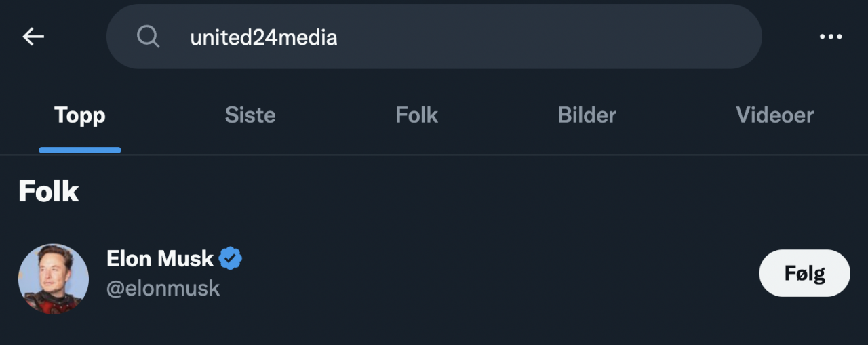The image size is (868, 345).
Task: Open the three-dot more options menu
Action: pyautogui.click(x=831, y=37)
